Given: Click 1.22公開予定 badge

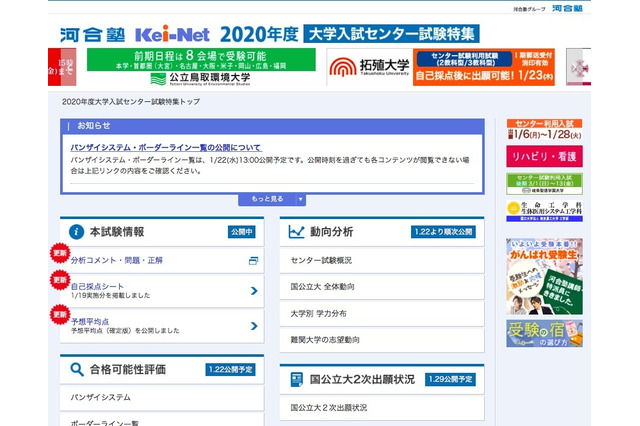Looking at the screenshot, I should 230,370.
